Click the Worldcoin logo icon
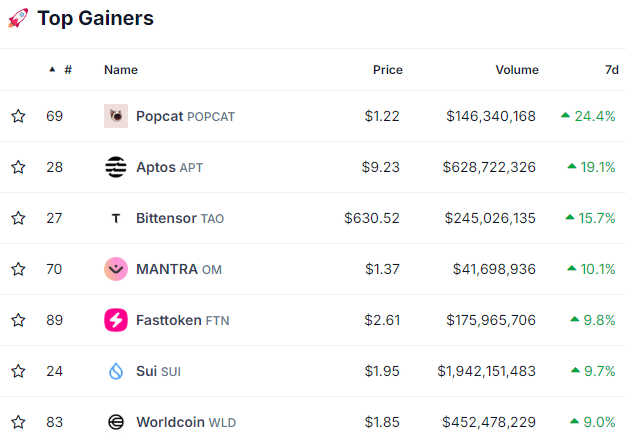The image size is (626, 447). coord(116,422)
